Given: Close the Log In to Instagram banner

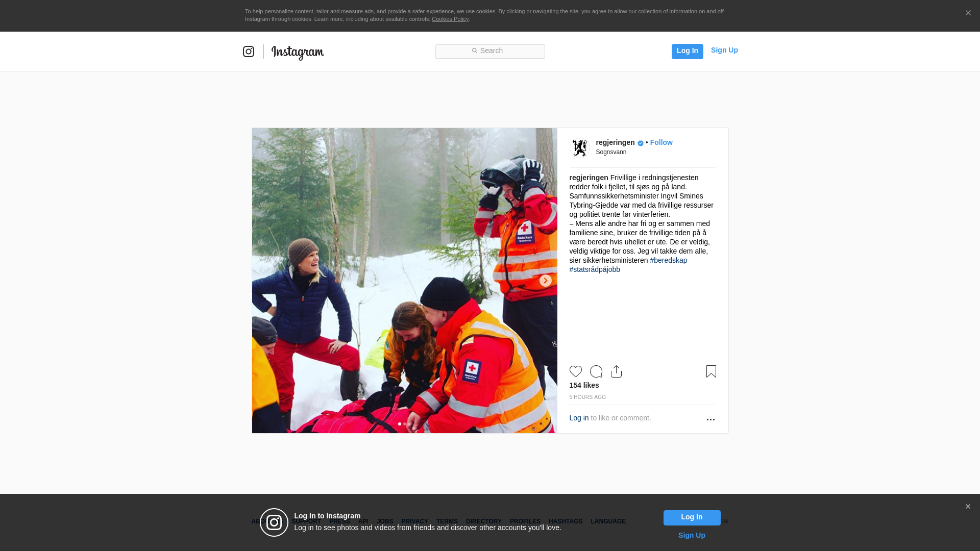Looking at the screenshot, I should point(968,507).
